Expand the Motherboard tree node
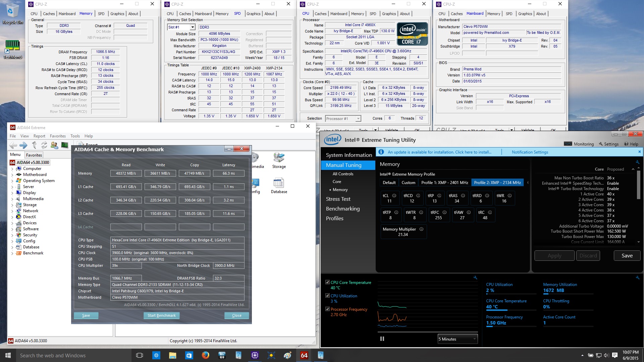 coord(12,175)
